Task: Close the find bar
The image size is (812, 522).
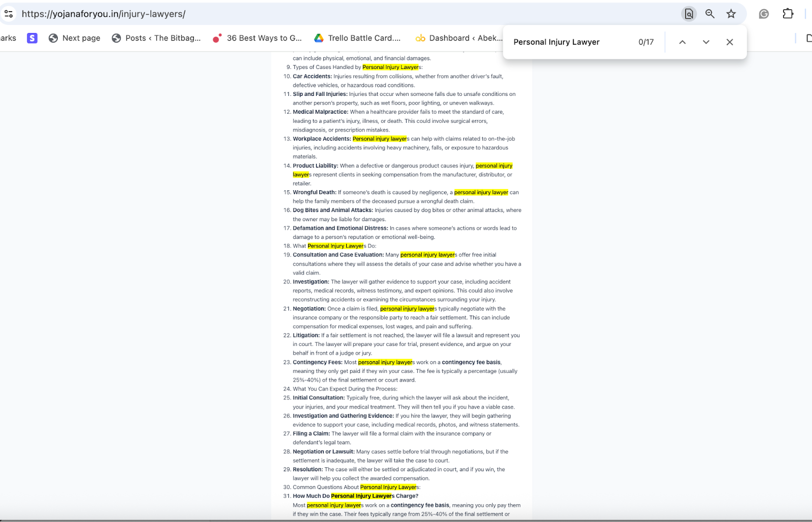Action: [x=730, y=42]
